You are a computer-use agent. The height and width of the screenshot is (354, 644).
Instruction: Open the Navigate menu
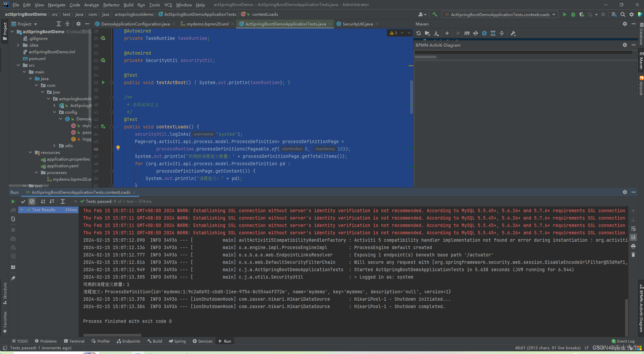[x=56, y=5]
